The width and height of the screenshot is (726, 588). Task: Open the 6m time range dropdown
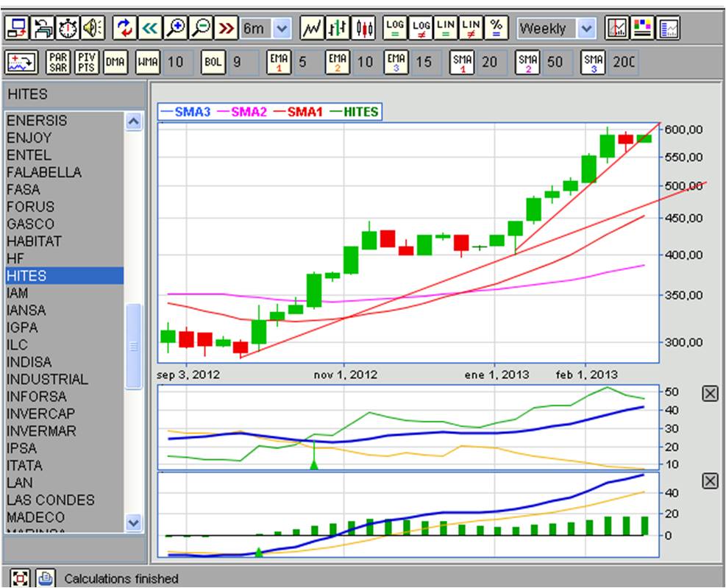(282, 29)
